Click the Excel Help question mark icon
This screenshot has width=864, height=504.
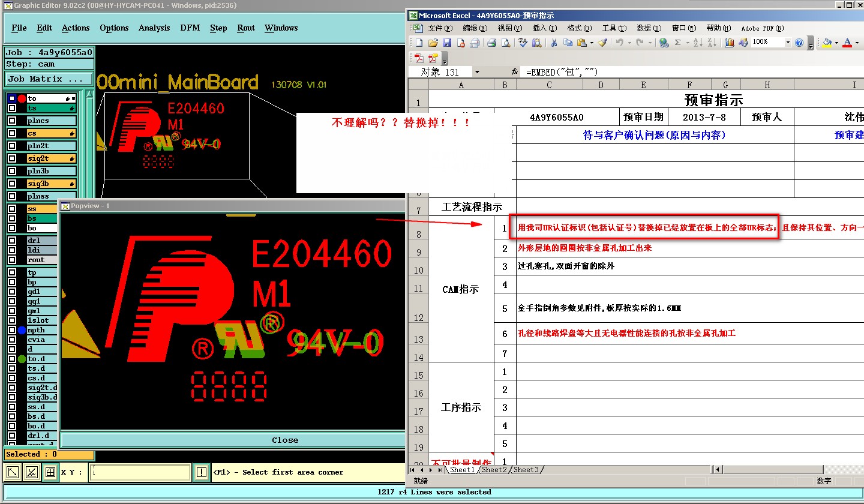pyautogui.click(x=799, y=43)
